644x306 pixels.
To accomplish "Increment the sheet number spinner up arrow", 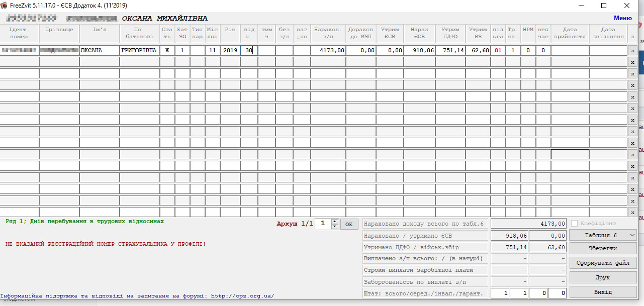I will (335, 221).
